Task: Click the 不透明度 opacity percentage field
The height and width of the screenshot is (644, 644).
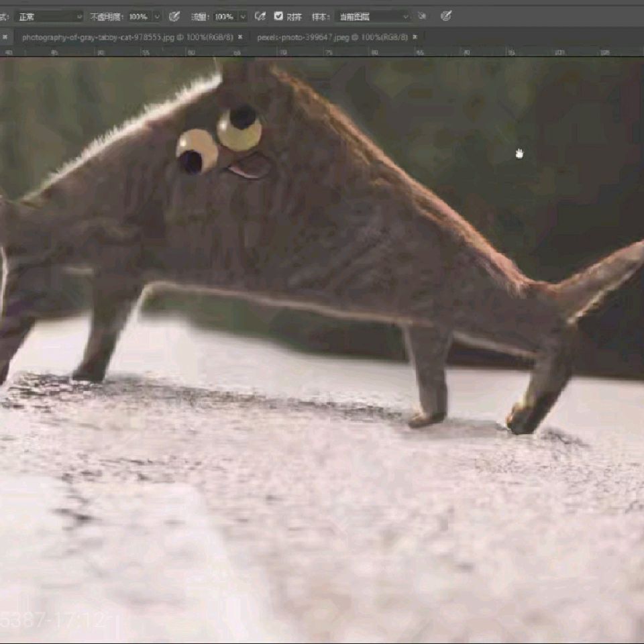Action: tap(139, 16)
